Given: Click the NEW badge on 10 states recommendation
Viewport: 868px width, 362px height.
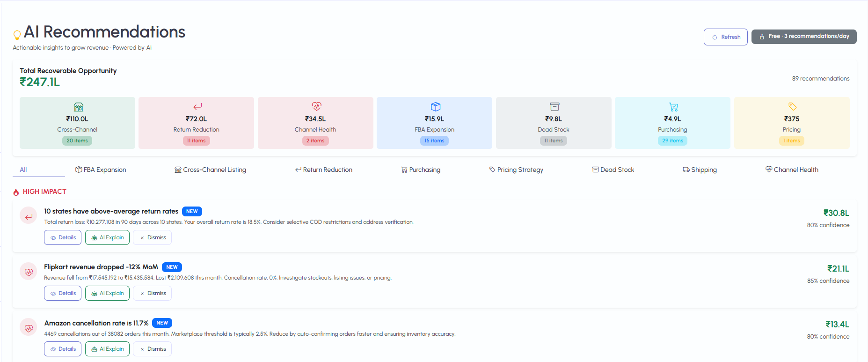Looking at the screenshot, I should click(x=192, y=211).
